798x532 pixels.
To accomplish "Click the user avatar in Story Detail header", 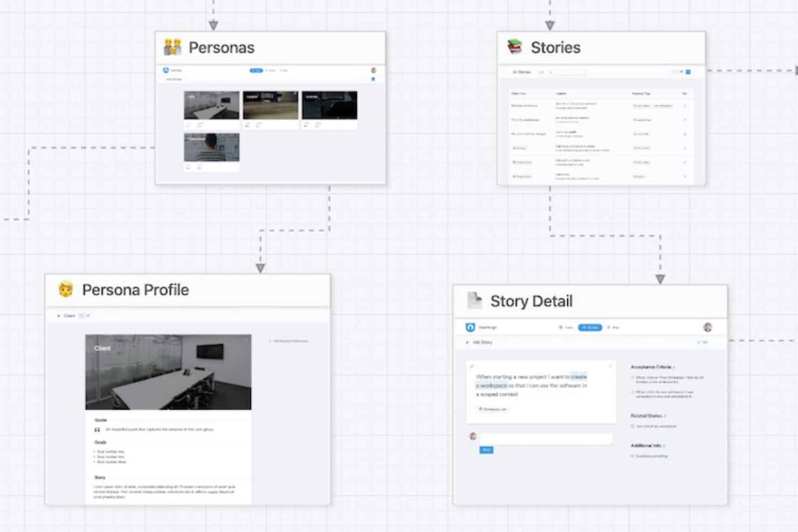I will (x=707, y=327).
